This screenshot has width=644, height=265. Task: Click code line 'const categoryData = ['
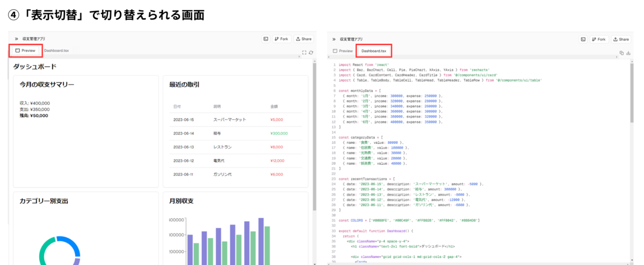point(361,137)
